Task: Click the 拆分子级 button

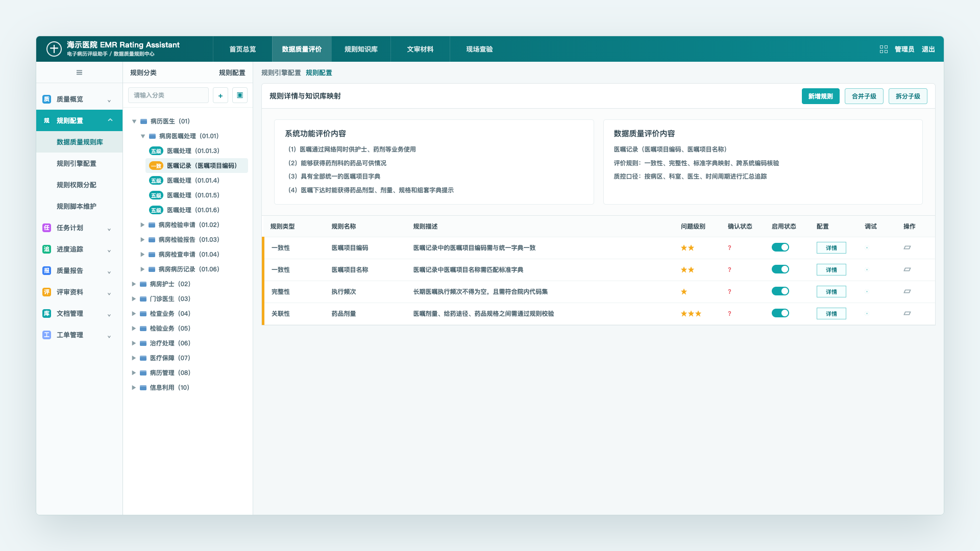Action: pyautogui.click(x=908, y=96)
